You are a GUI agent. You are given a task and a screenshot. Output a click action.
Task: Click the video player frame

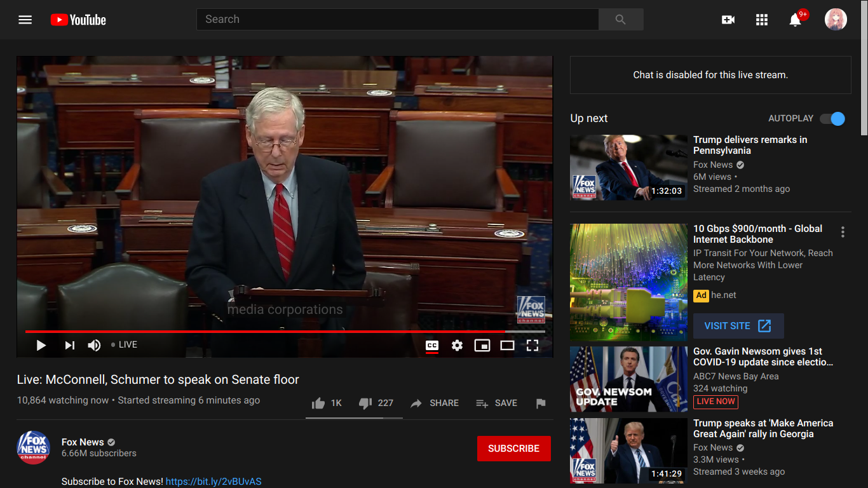(x=285, y=206)
